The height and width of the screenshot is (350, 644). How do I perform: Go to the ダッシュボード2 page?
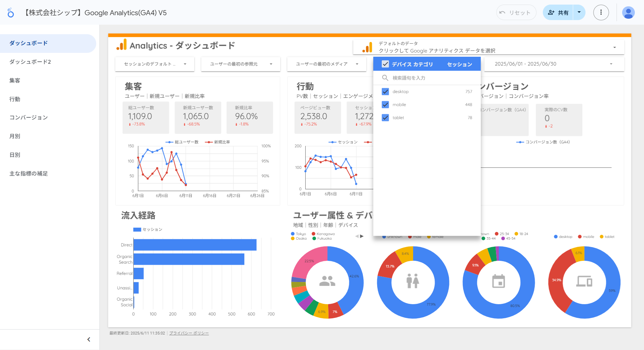pos(48,62)
